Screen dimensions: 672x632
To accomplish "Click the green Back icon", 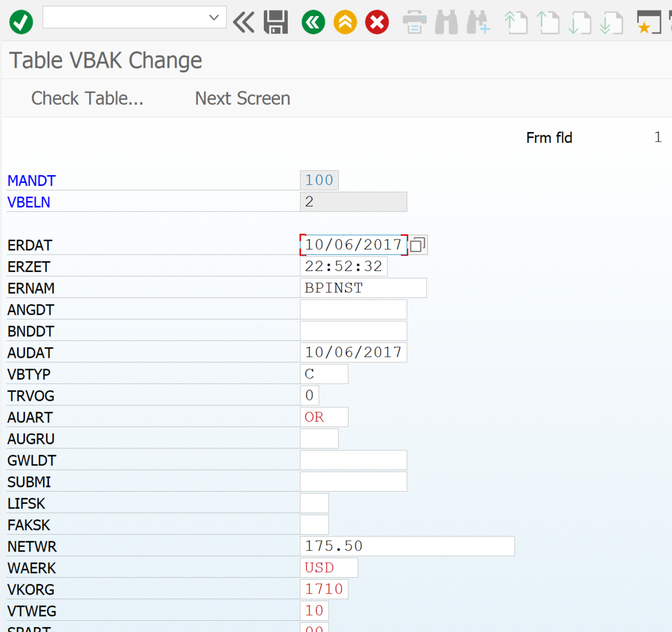I will pyautogui.click(x=313, y=23).
